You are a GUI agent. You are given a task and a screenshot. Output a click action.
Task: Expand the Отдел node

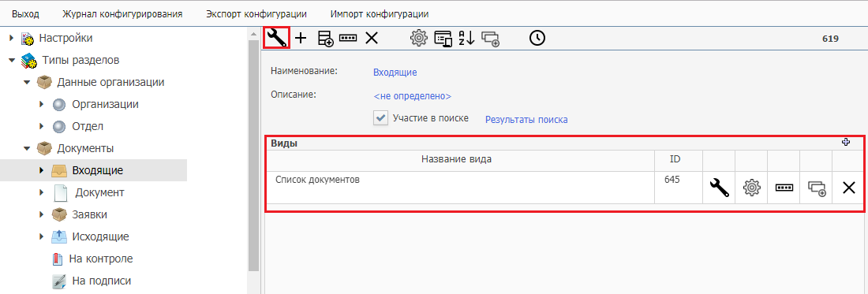[42, 127]
